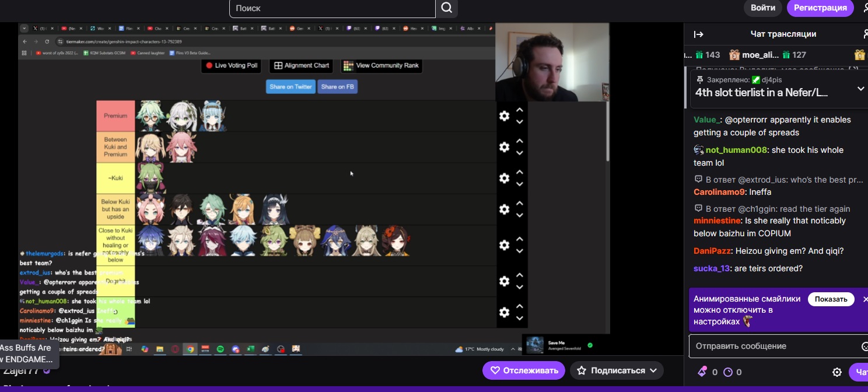Click the streamer webcam overlay
Image resolution: width=868 pixels, height=392 pixels.
(552, 62)
